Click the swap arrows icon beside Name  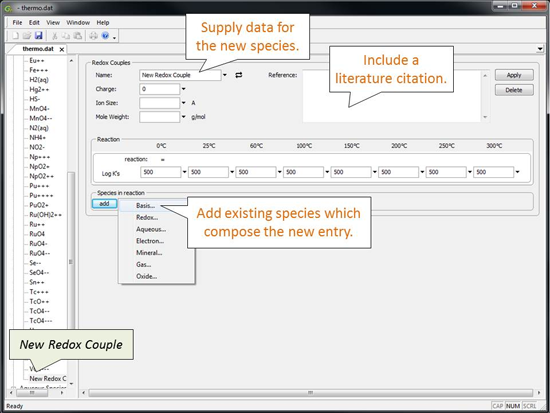[x=239, y=75]
